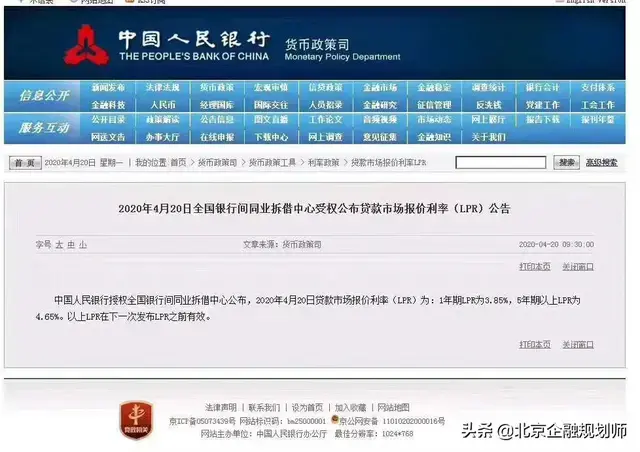
Task: Open the 法律法规 navigation item
Action: pyautogui.click(x=162, y=88)
